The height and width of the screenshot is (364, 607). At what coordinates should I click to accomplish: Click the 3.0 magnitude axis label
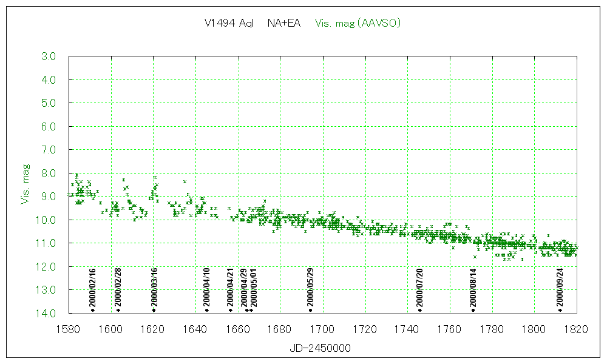49,56
